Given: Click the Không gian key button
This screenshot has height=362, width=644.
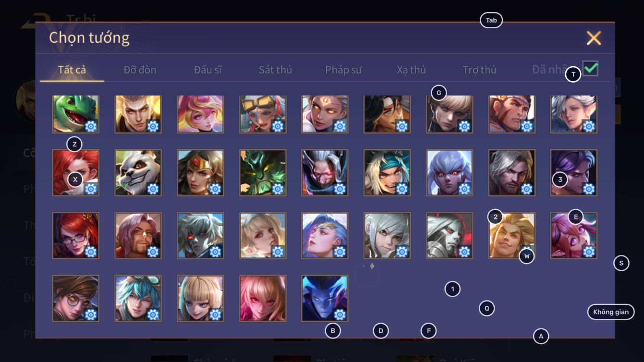Looking at the screenshot, I should [611, 312].
